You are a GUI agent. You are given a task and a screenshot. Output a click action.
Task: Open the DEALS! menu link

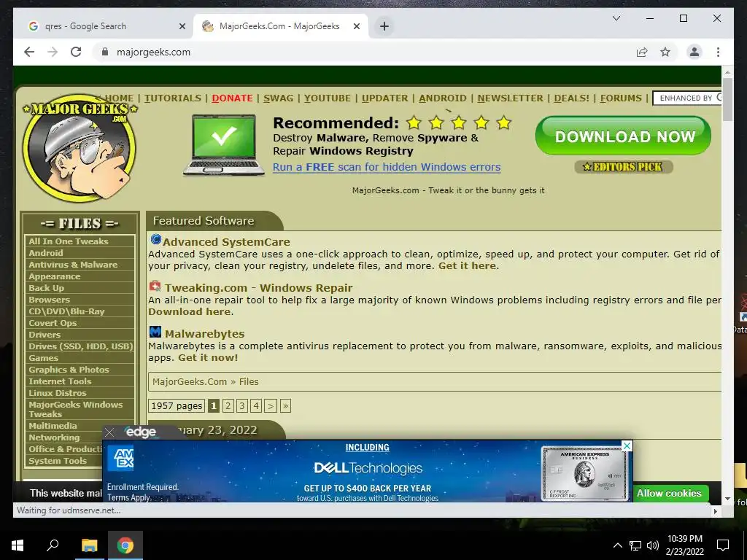[x=572, y=98]
